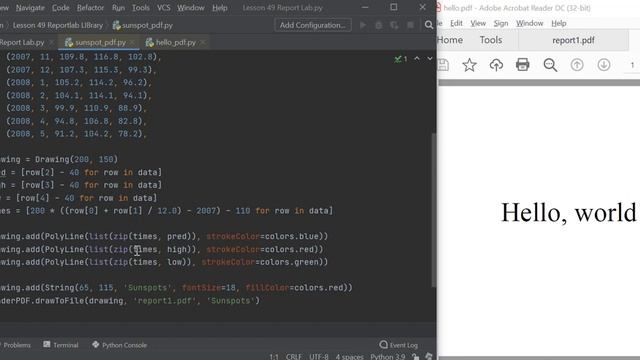Open the Tools menu in PyCharm

(x=140, y=8)
